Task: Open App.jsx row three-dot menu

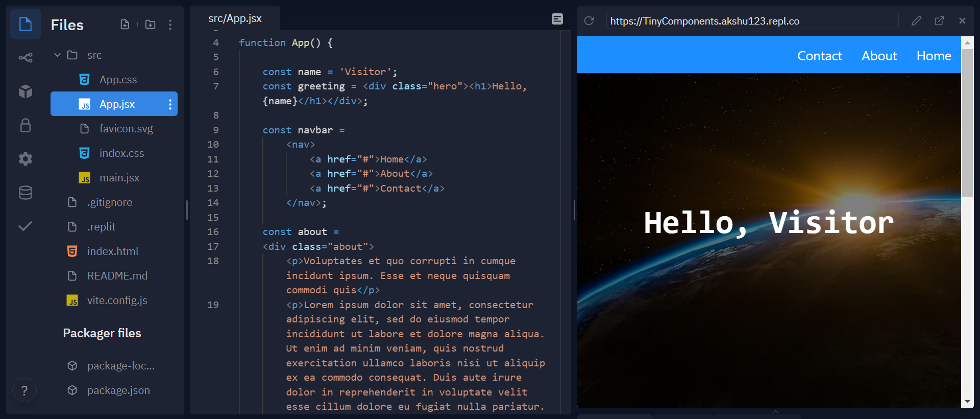Action: point(170,104)
